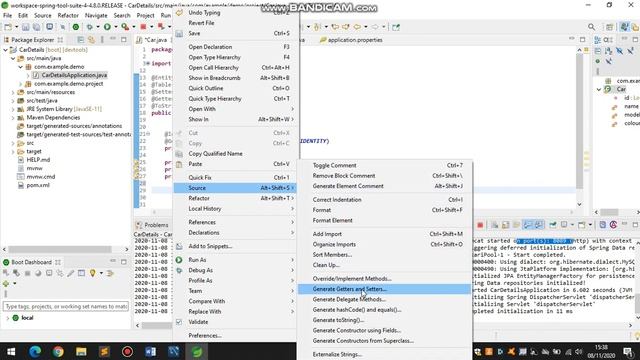Expand Open With submenu arrow
The image size is (640, 360).
click(292, 109)
